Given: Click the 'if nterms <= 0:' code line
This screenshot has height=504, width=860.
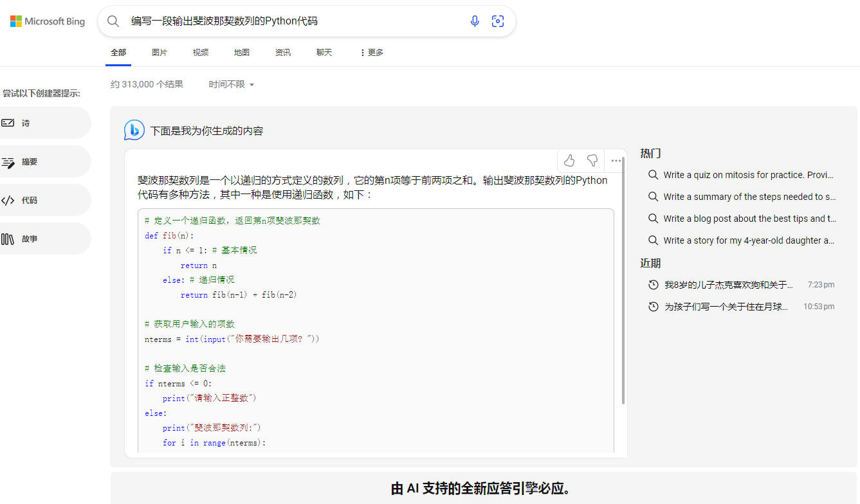Looking at the screenshot, I should [x=178, y=384].
